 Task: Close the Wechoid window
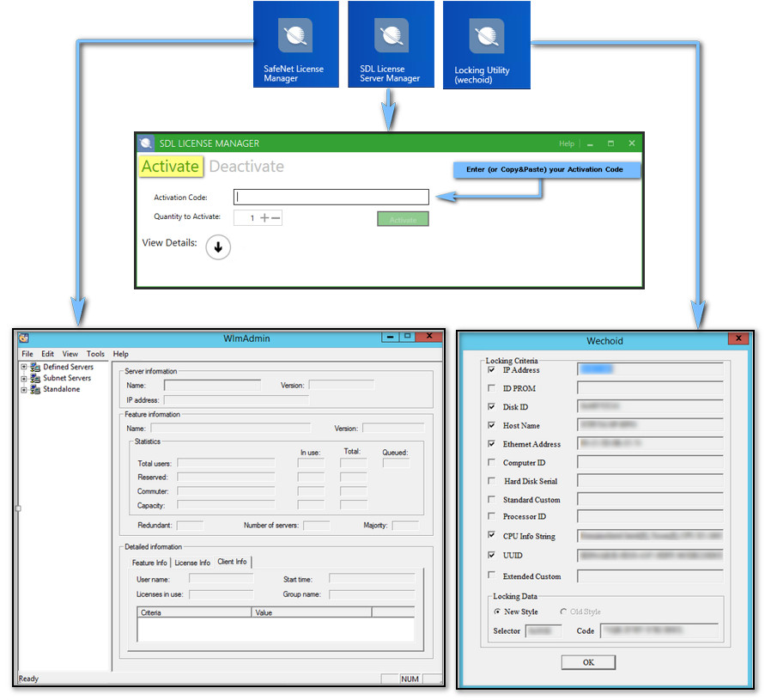tap(738, 338)
